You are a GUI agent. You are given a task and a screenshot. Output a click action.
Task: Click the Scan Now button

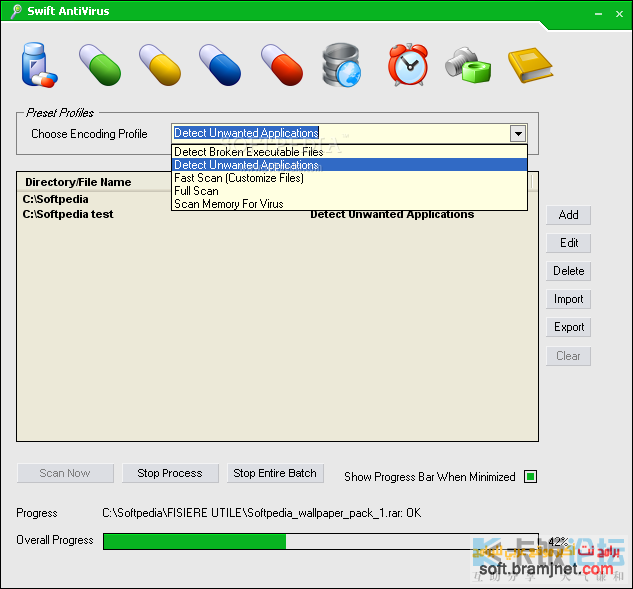[x=65, y=473]
